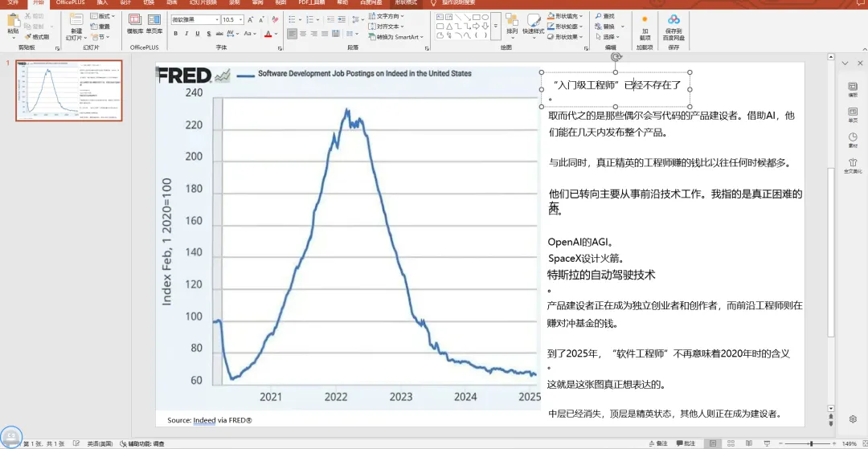Align text right in the paragraph group
This screenshot has width=868, height=449.
(x=314, y=34)
